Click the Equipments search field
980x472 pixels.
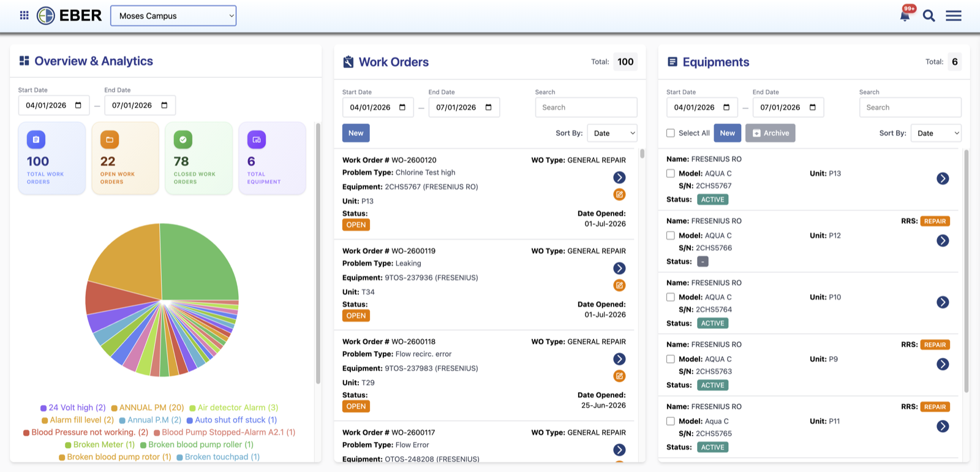click(910, 107)
